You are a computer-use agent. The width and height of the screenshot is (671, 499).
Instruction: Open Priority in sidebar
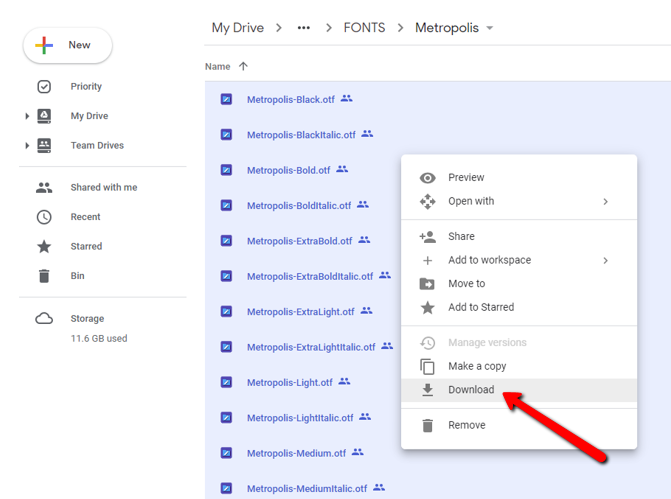tap(86, 86)
